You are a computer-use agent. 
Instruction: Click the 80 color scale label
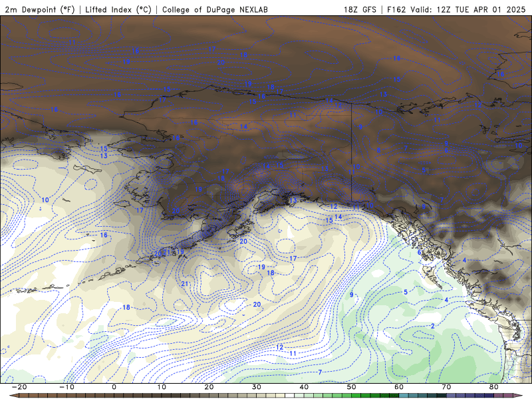point(494,387)
